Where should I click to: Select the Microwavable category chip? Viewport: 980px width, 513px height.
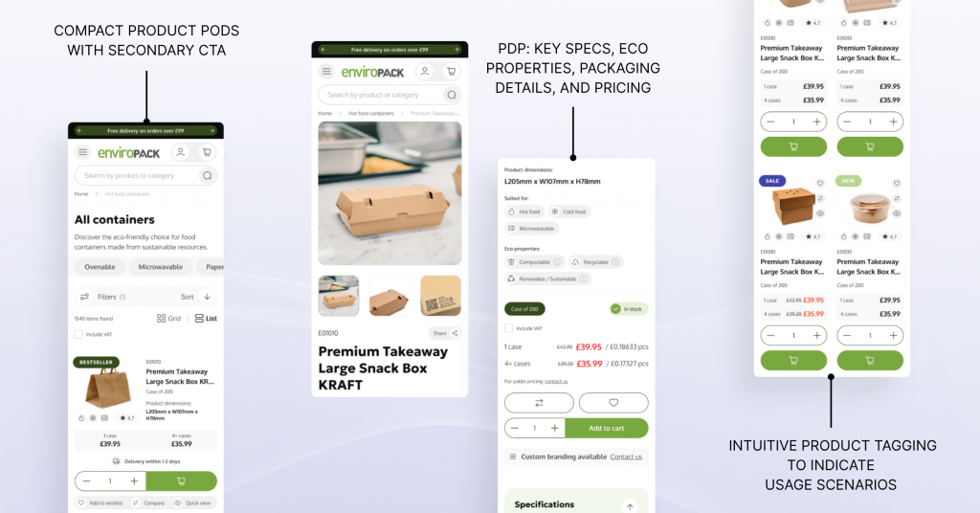click(161, 267)
